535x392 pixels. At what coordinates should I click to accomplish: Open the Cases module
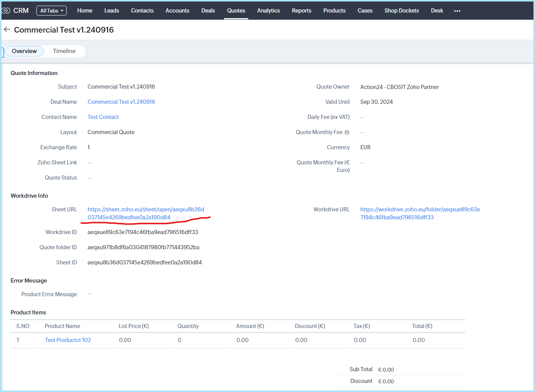tap(365, 11)
